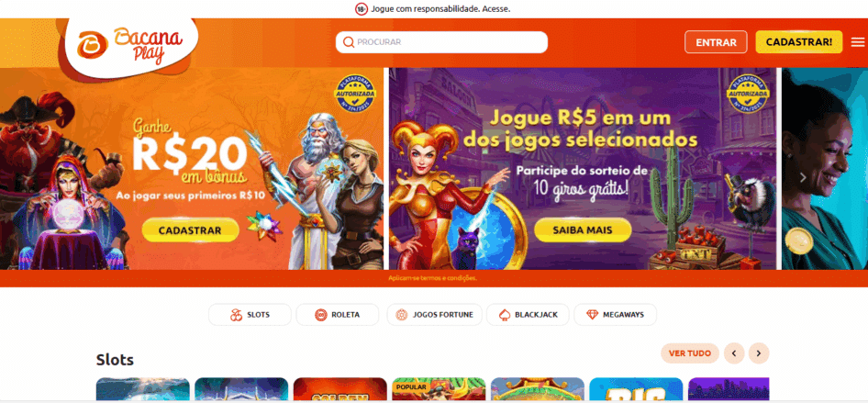Viewport: 868px width, 403px height.
Task: Show next Slots games with right chevron
Action: 759,353
